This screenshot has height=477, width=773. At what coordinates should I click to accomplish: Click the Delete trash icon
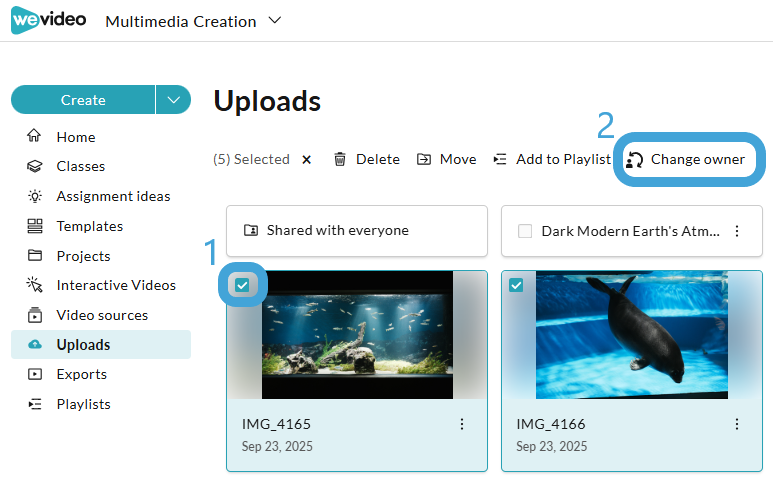pyautogui.click(x=340, y=159)
